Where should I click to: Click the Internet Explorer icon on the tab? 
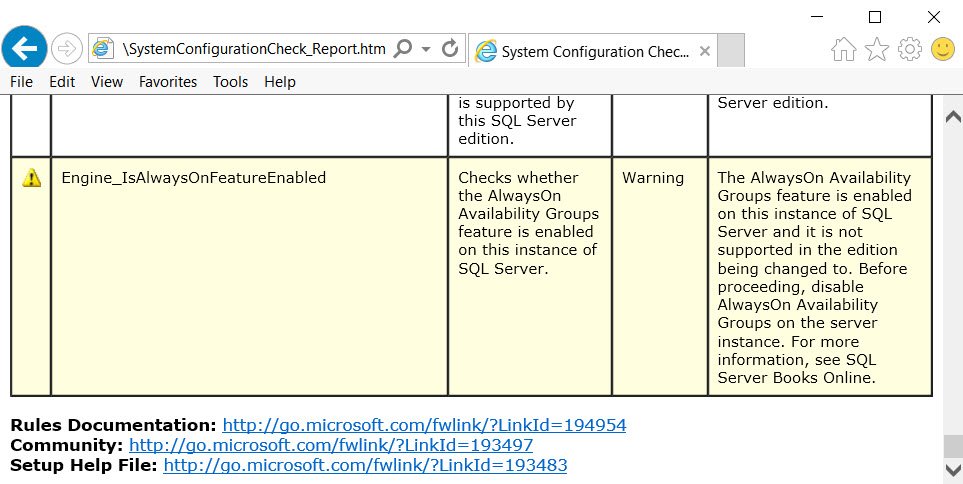(486, 52)
